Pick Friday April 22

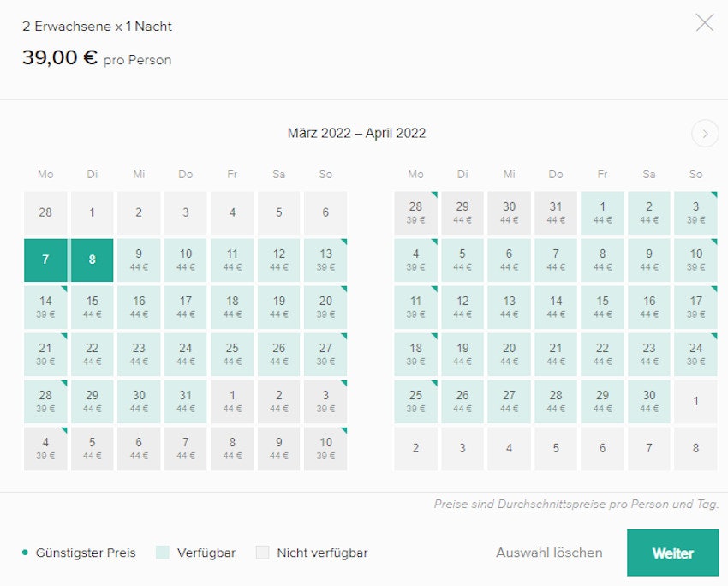coord(602,355)
